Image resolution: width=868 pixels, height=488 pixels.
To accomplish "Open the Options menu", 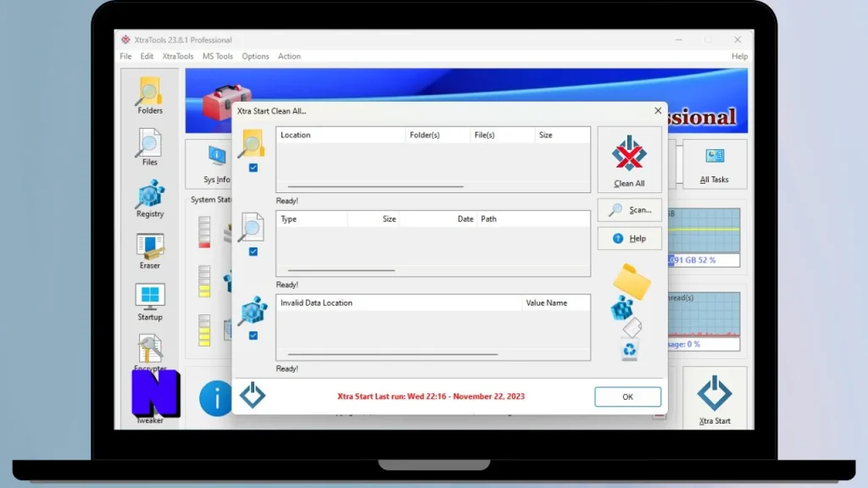I will (x=255, y=57).
